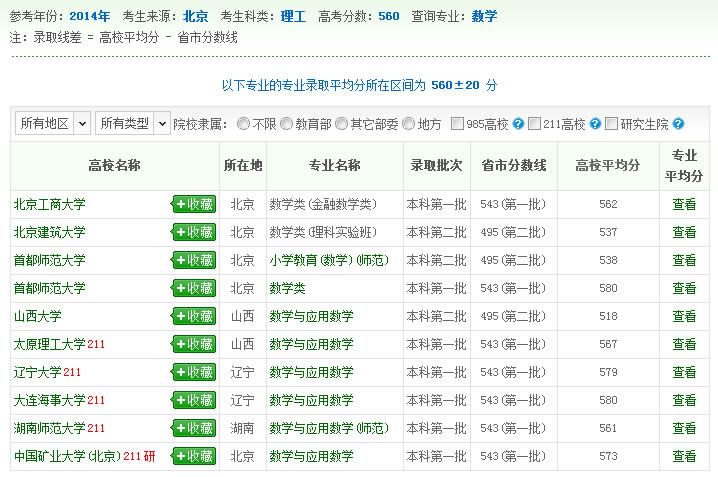Click the 专业名称 column header
This screenshot has width=718, height=477.
coord(335,165)
